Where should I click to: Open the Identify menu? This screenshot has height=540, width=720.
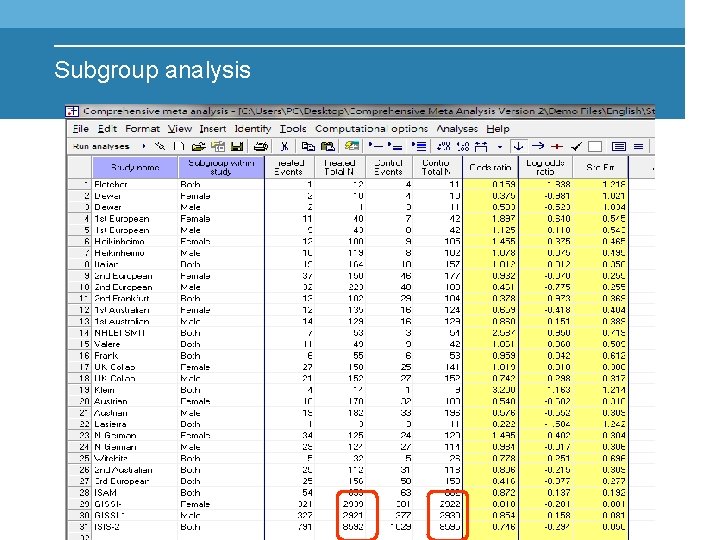[253, 129]
